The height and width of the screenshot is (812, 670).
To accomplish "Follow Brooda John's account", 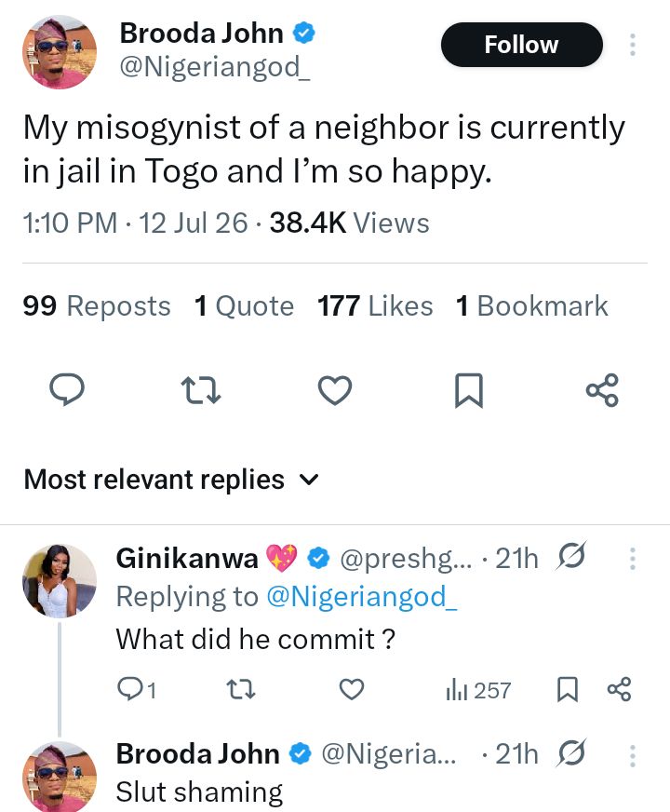I will [x=521, y=45].
